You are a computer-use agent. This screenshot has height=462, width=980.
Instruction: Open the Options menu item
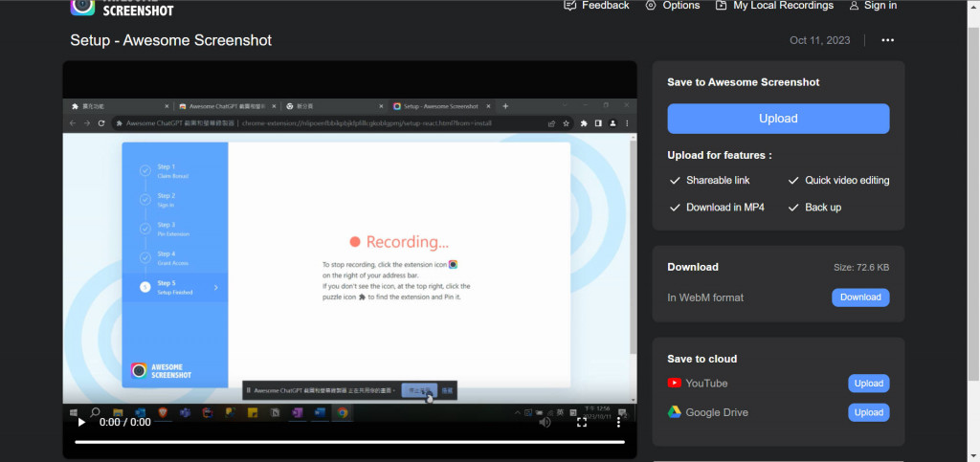(x=673, y=6)
